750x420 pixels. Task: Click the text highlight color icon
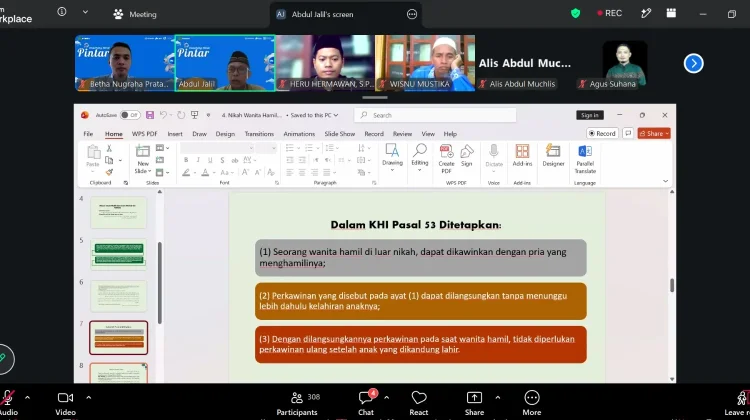pos(186,173)
